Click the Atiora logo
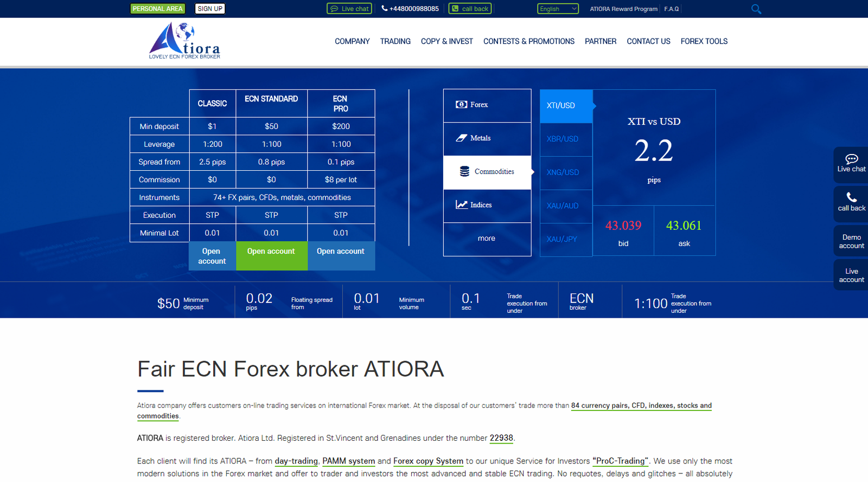 (x=184, y=41)
